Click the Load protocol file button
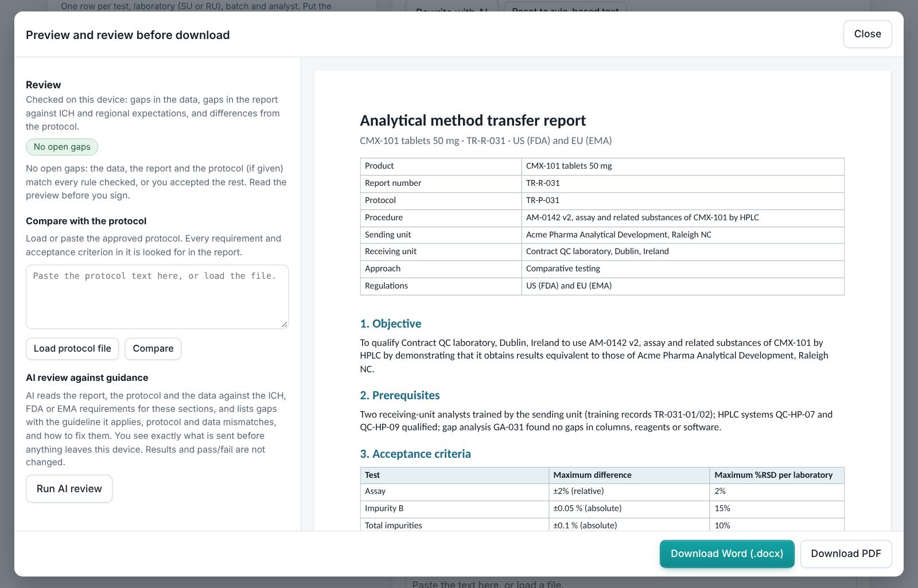The image size is (918, 588). pyautogui.click(x=72, y=349)
